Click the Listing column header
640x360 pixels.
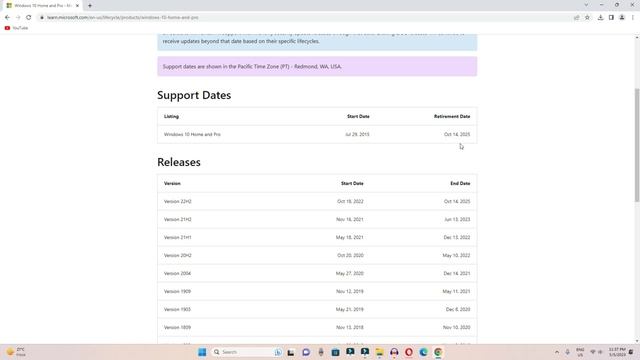tap(171, 116)
